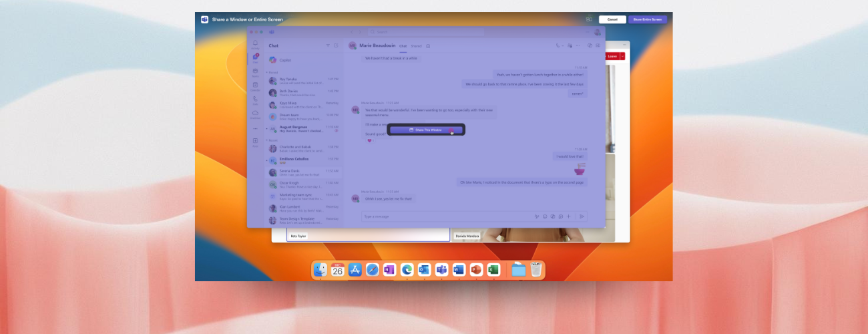Open the Dream team chat
Image resolution: width=868 pixels, height=334 pixels.
pyautogui.click(x=304, y=117)
